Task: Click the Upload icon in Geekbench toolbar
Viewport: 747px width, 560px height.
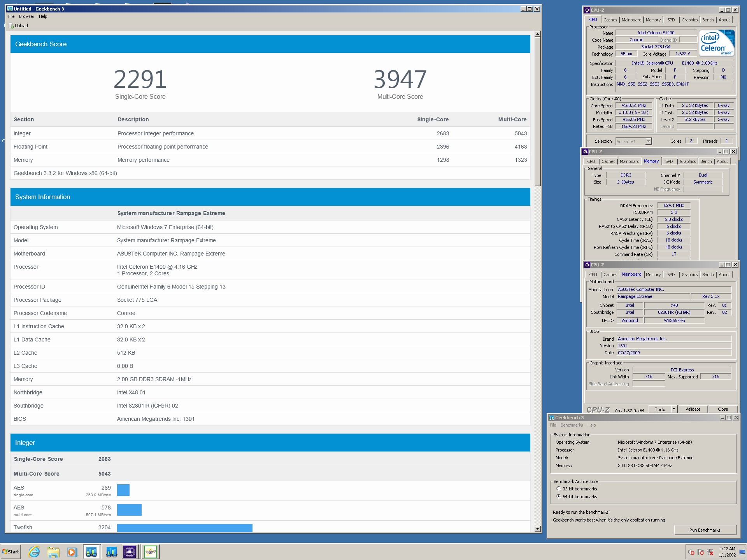Action: (x=11, y=26)
